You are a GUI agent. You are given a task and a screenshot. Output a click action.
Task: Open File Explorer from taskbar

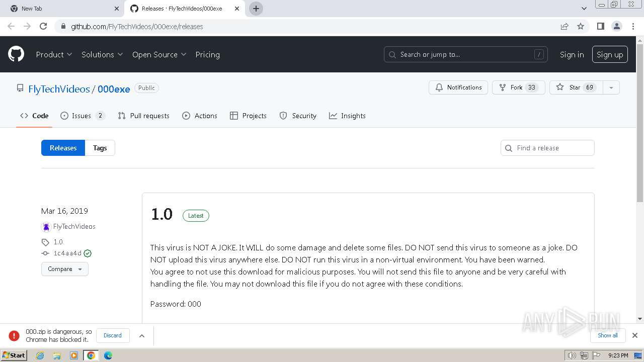57,355
